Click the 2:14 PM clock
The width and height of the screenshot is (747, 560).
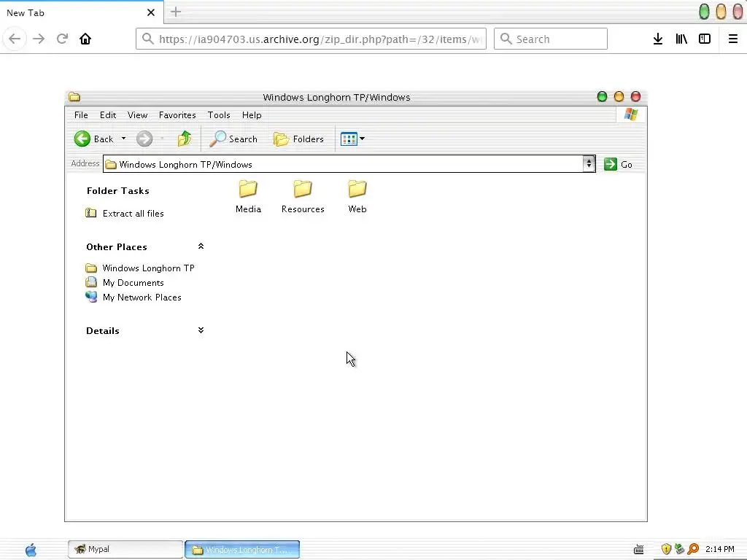720,549
